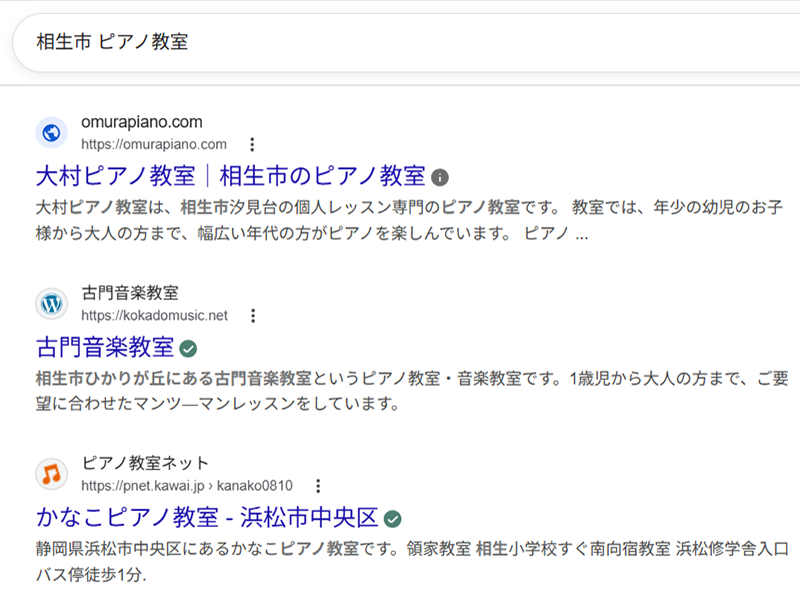The width and height of the screenshot is (800, 589).
Task: Click the ピアノ教室ネット site name
Action: pos(145,463)
